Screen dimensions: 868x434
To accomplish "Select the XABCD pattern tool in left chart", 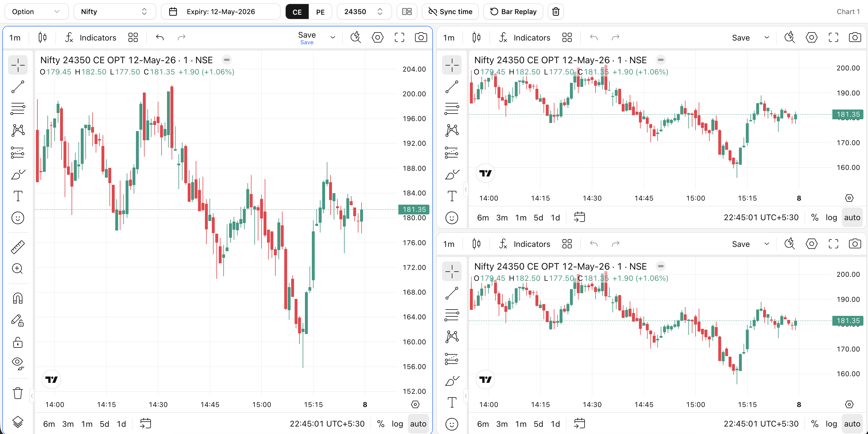I will pyautogui.click(x=18, y=130).
